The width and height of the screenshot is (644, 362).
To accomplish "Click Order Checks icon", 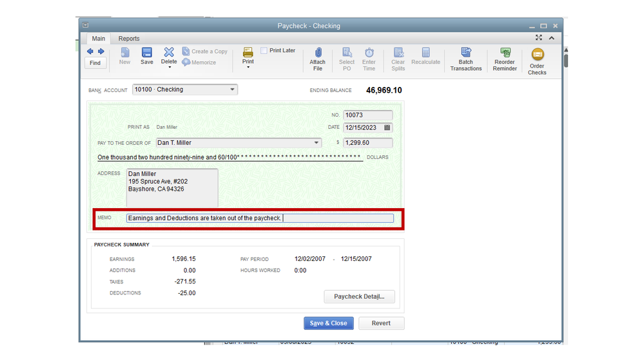I will click(x=537, y=55).
